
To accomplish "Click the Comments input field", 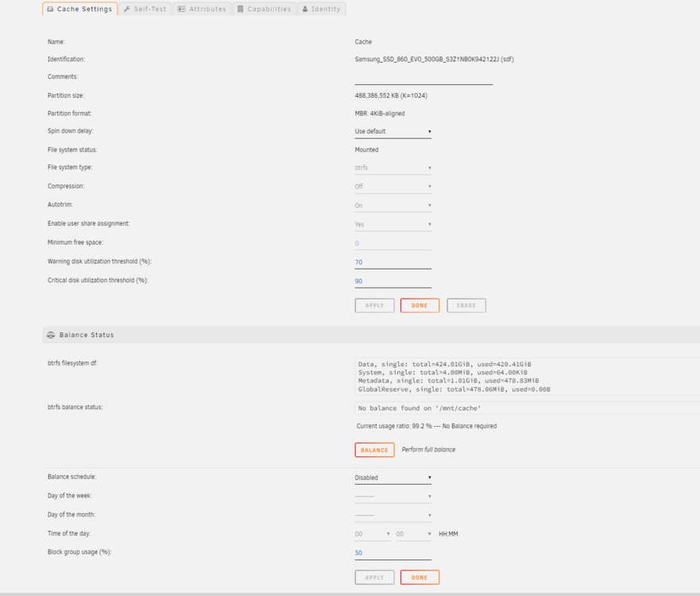I will coord(423,78).
